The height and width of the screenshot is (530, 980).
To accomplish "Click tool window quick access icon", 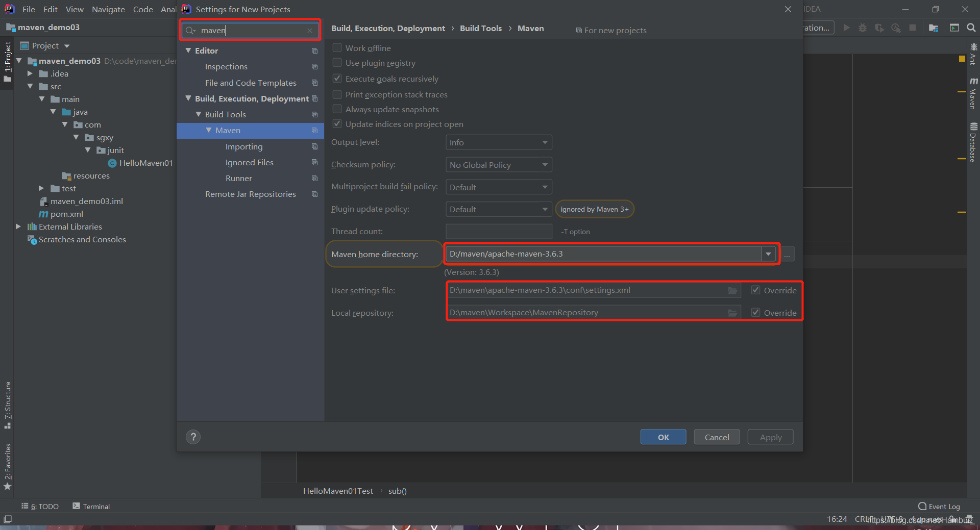I will pyautogui.click(x=8, y=519).
